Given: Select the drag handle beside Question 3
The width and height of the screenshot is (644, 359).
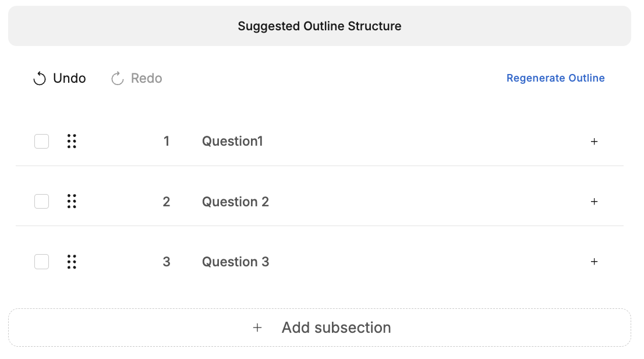Looking at the screenshot, I should point(72,262).
